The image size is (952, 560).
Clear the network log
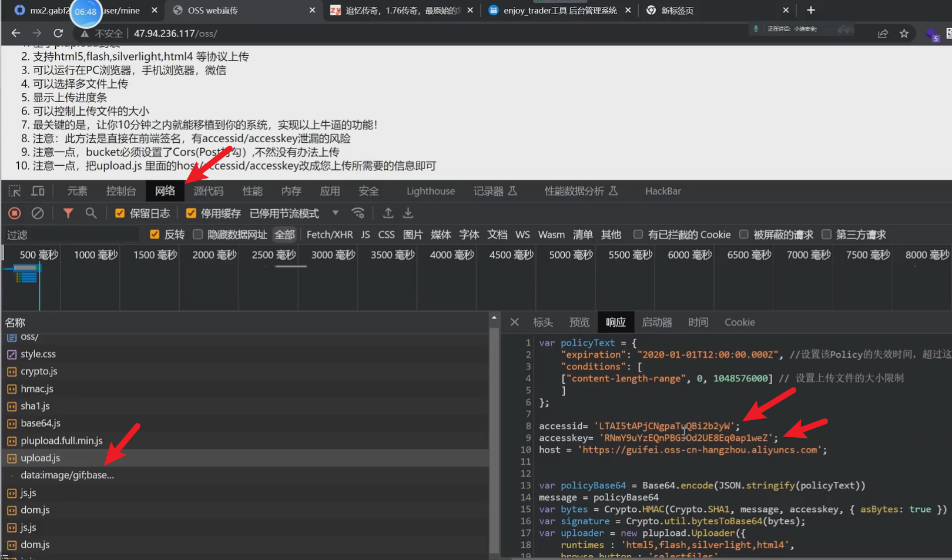(x=38, y=213)
